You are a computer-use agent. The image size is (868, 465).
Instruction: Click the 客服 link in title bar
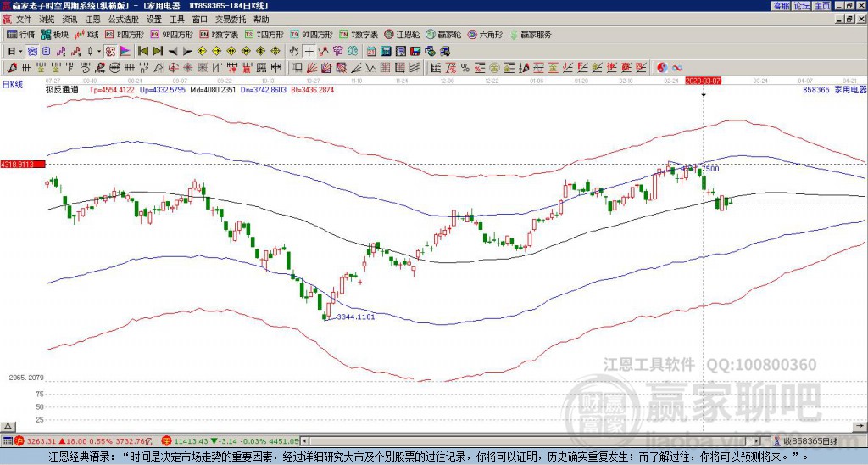pyautogui.click(x=781, y=6)
